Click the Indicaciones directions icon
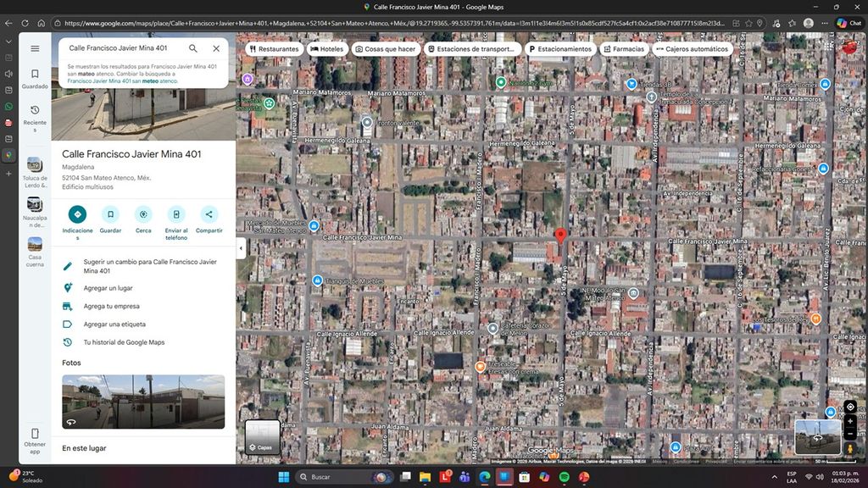 tap(77, 214)
